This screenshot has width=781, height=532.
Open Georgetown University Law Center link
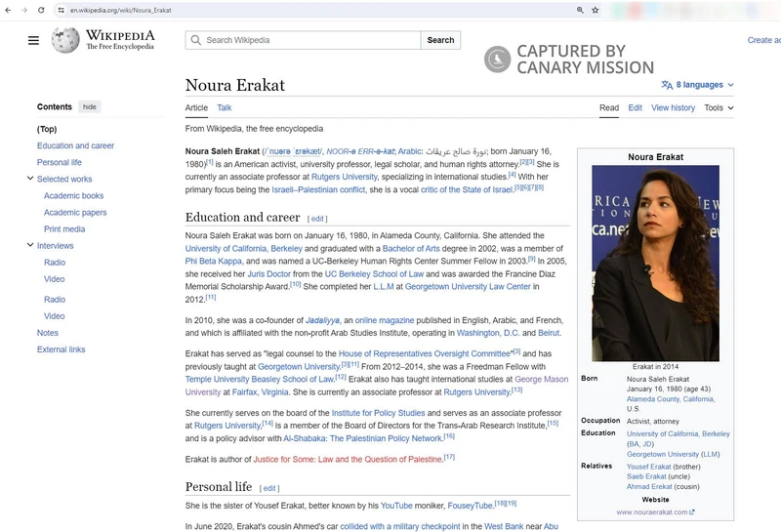468,286
